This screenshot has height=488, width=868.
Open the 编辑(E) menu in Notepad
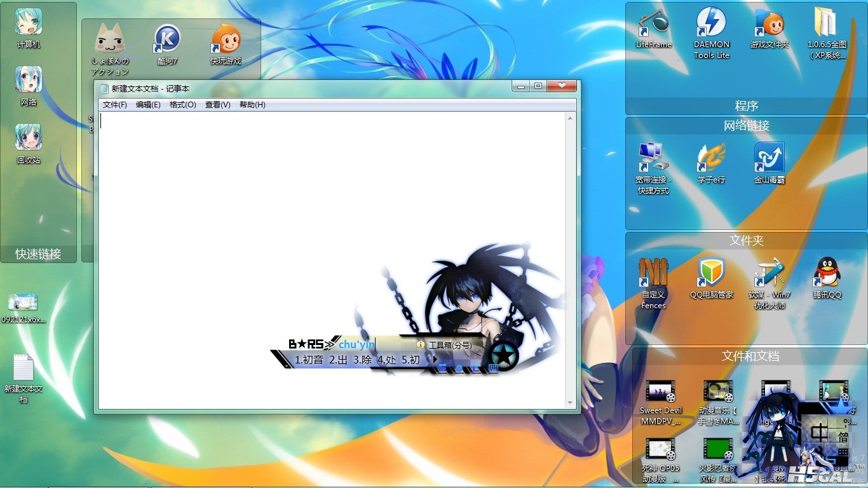[x=148, y=105]
